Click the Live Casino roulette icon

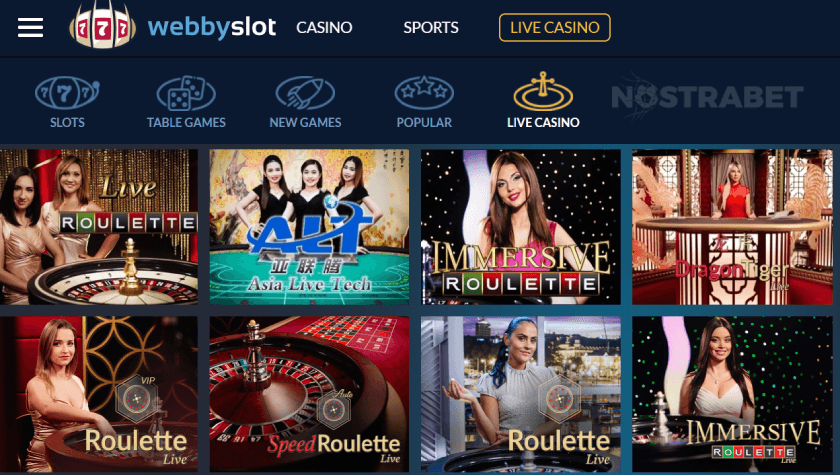543,91
